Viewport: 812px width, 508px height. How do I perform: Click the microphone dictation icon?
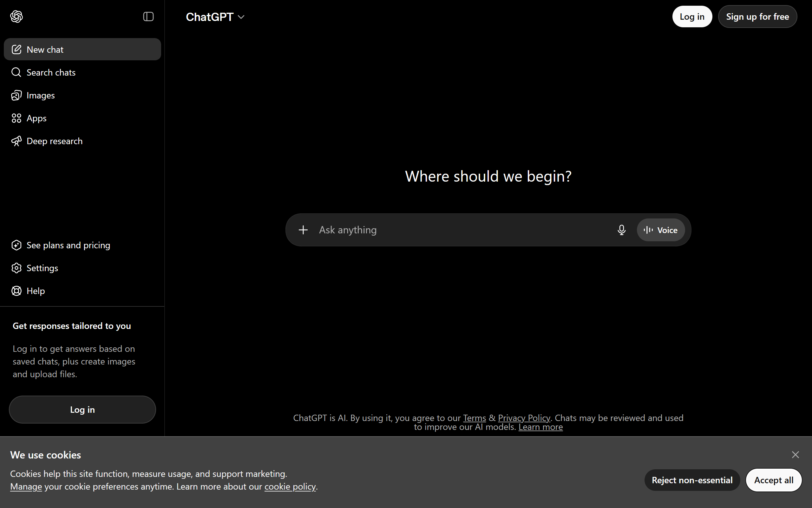click(621, 230)
